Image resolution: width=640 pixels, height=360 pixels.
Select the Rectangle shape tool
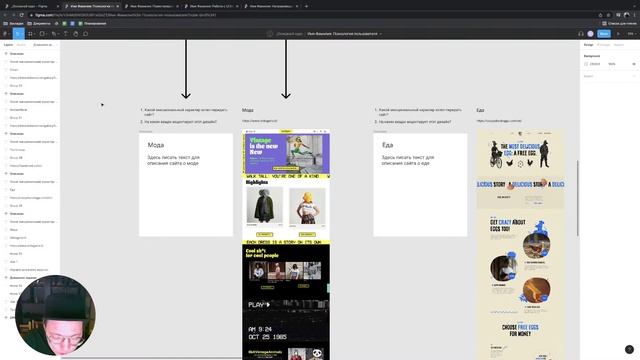pyautogui.click(x=42, y=34)
